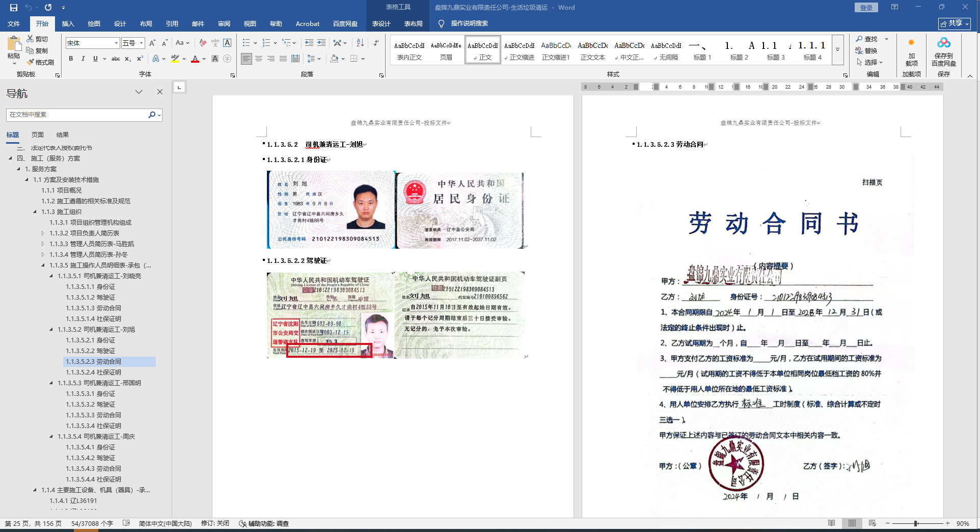This screenshot has height=532, width=980.
Task: Increase font size with the larger A icon
Action: coord(152,43)
